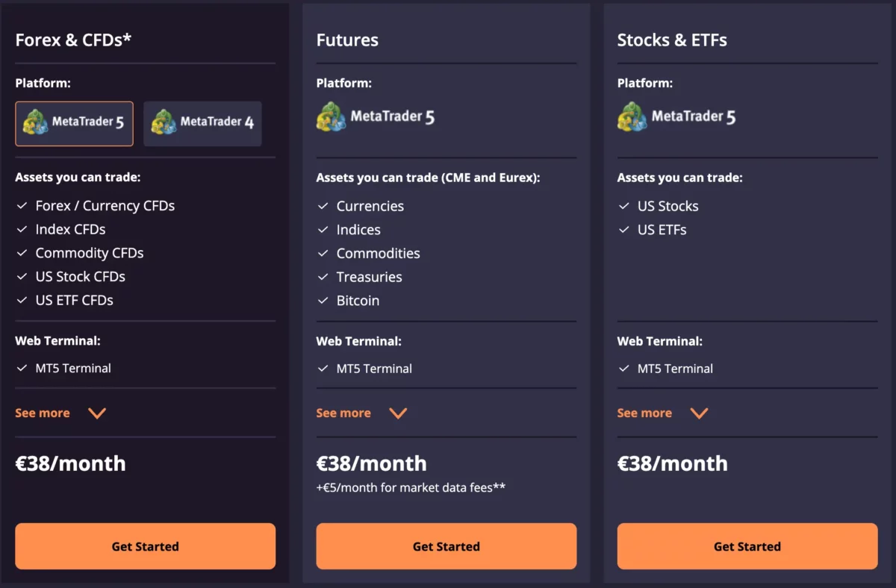The width and height of the screenshot is (896, 588).
Task: Click Get Started under Futures plan
Action: pyautogui.click(x=446, y=546)
